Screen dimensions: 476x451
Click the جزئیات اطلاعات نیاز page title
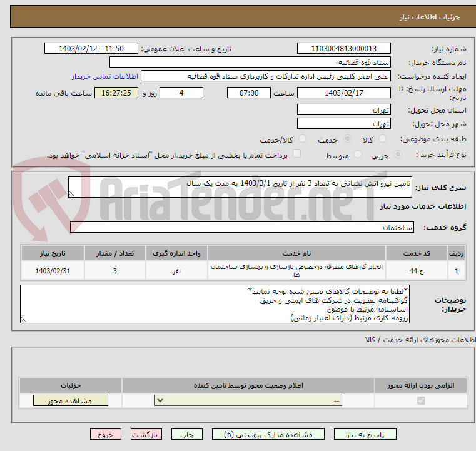(x=430, y=17)
